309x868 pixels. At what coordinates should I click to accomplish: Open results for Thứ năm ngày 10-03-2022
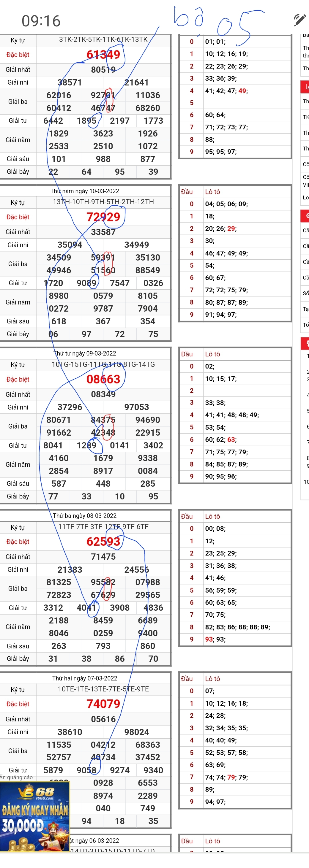pyautogui.click(x=85, y=191)
